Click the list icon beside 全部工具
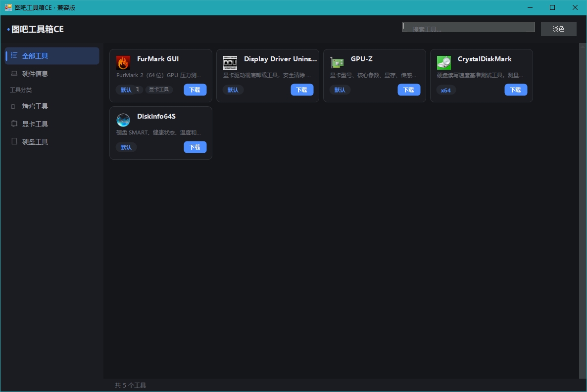Viewport: 587px width, 392px height. click(x=14, y=55)
